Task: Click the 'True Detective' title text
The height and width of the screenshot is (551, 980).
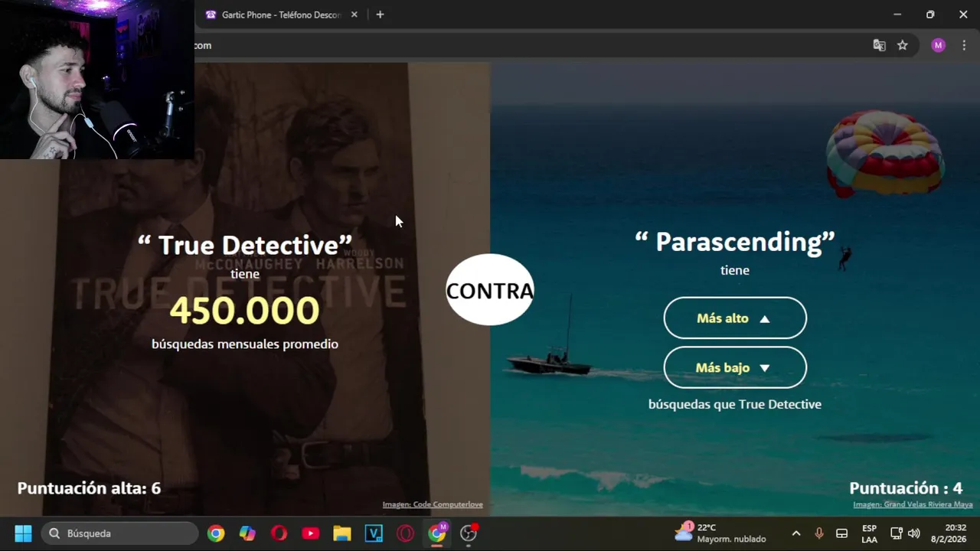Action: click(245, 245)
